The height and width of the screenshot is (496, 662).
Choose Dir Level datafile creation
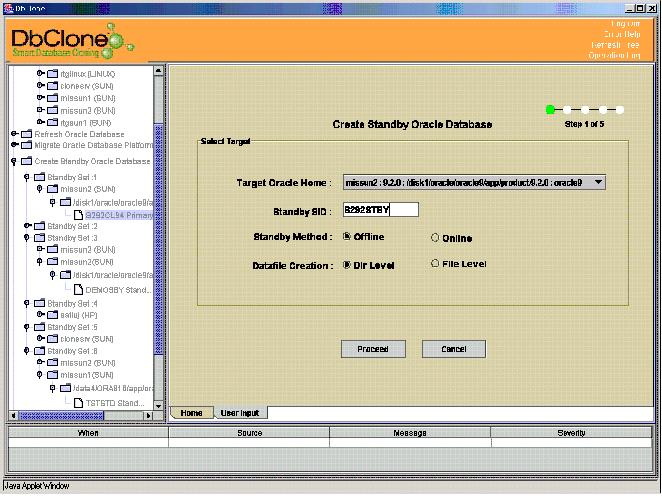point(347,265)
